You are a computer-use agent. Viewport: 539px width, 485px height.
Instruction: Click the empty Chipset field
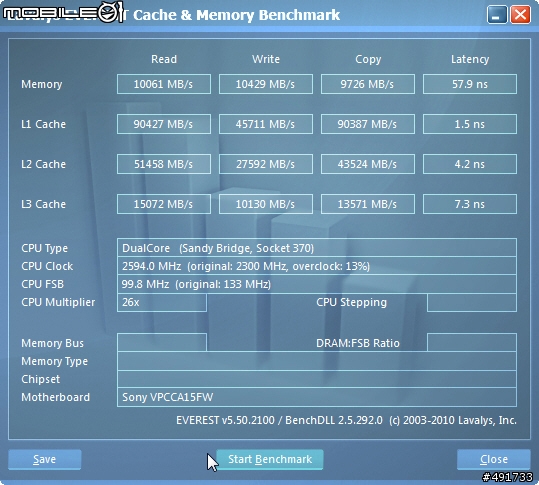(x=317, y=379)
